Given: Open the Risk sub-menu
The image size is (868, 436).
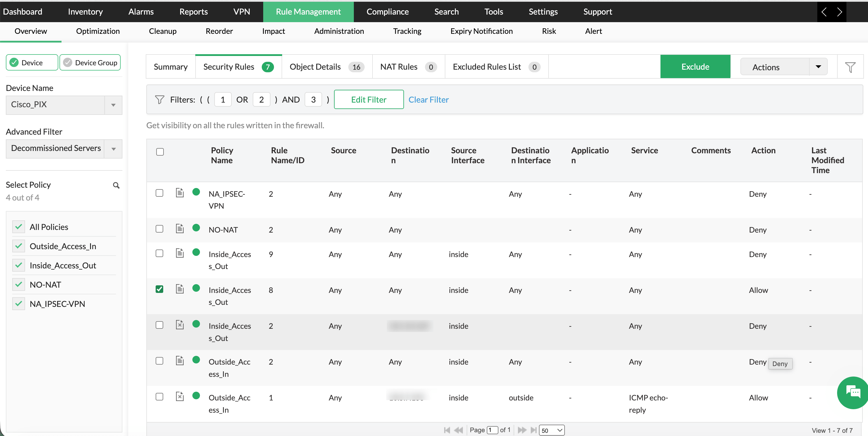Looking at the screenshot, I should 549,31.
